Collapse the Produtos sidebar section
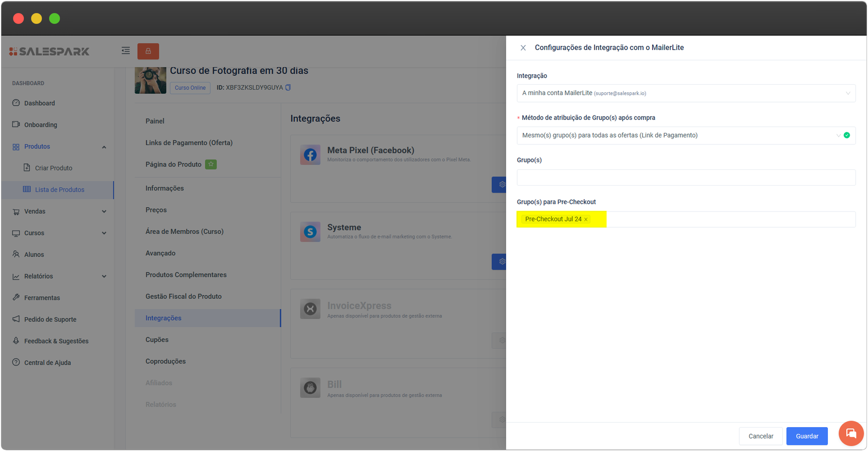 point(104,147)
